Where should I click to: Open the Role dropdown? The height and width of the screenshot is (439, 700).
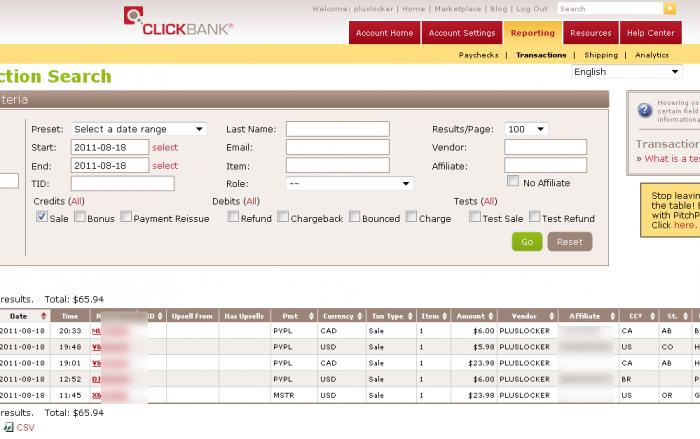point(349,184)
